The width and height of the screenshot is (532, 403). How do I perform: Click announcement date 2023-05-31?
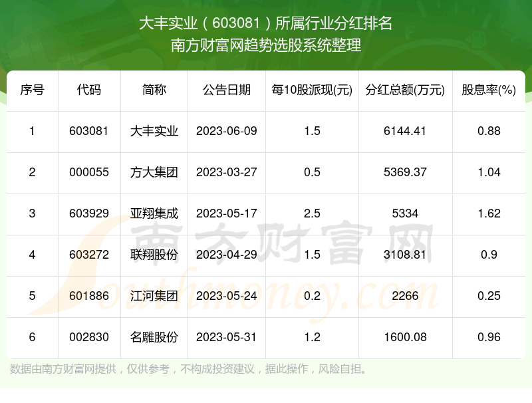point(227,337)
